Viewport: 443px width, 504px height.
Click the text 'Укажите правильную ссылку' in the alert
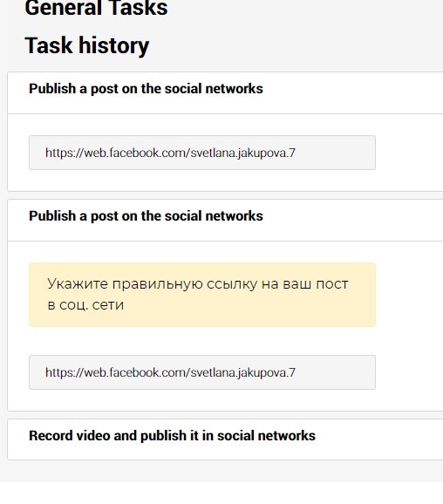153,283
